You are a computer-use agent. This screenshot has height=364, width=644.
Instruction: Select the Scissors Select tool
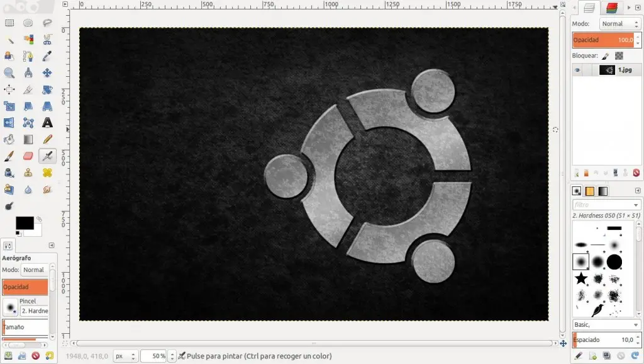tap(47, 40)
